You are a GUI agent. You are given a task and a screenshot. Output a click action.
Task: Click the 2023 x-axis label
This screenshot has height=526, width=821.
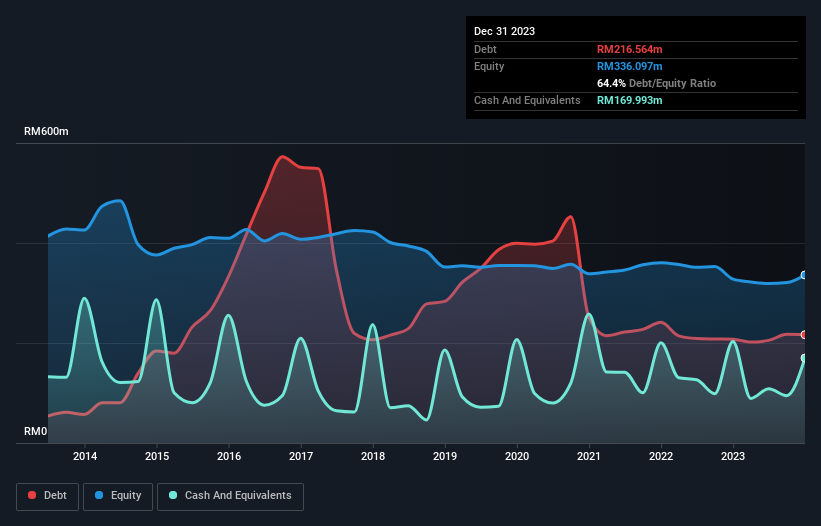pyautogui.click(x=733, y=456)
